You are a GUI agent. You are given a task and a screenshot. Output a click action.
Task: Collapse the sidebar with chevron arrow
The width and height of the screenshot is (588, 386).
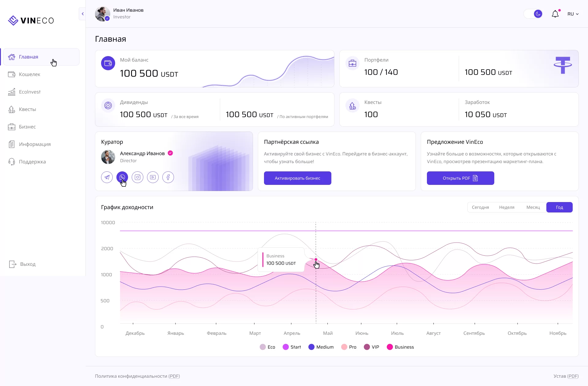(x=82, y=14)
